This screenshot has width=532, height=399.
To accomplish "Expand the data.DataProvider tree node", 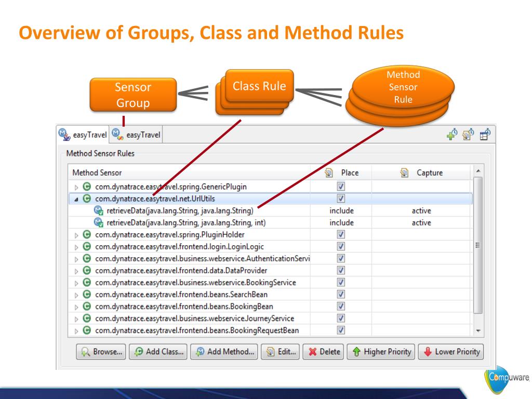I will click(76, 271).
